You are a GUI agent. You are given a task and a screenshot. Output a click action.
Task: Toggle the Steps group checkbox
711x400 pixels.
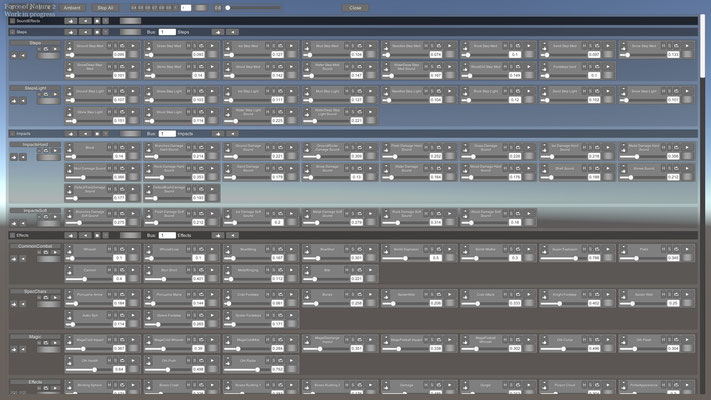(13, 32)
